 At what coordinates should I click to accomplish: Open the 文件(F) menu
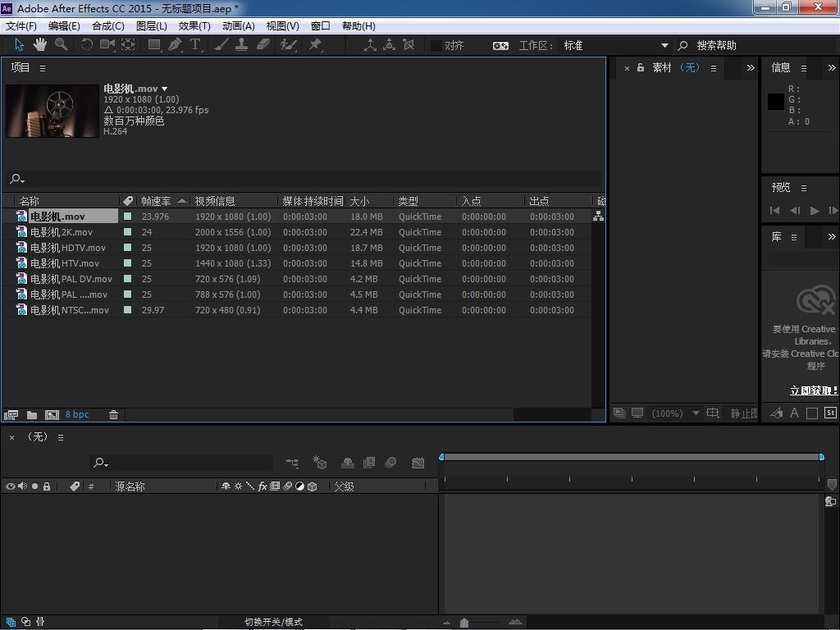tap(21, 25)
